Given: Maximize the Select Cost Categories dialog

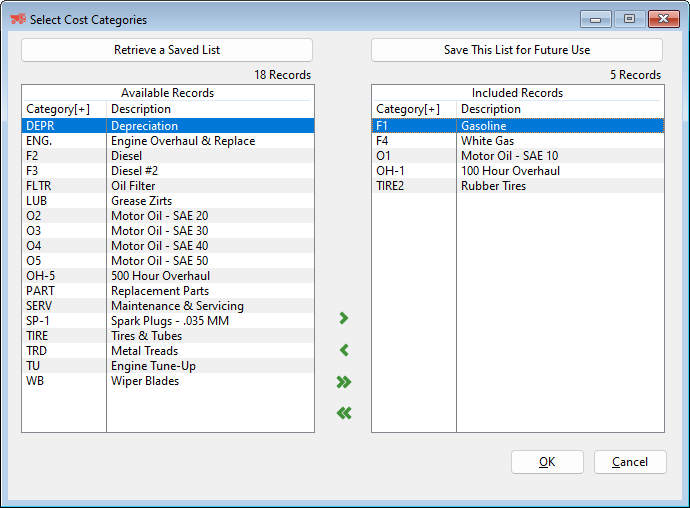Looking at the screenshot, I should (x=629, y=19).
